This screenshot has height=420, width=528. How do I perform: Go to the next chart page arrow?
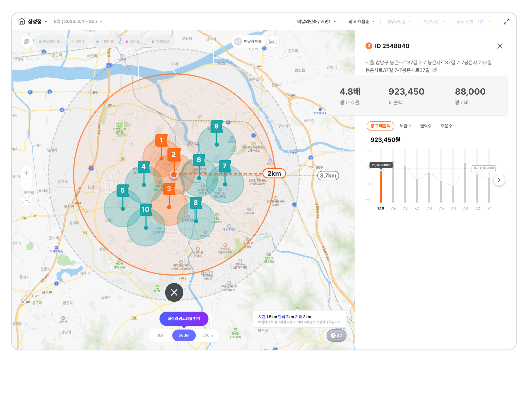(x=499, y=180)
